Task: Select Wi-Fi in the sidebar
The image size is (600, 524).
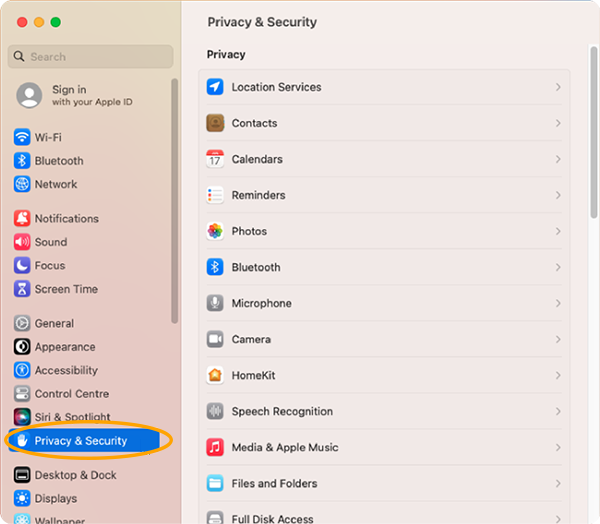Action: tap(48, 137)
